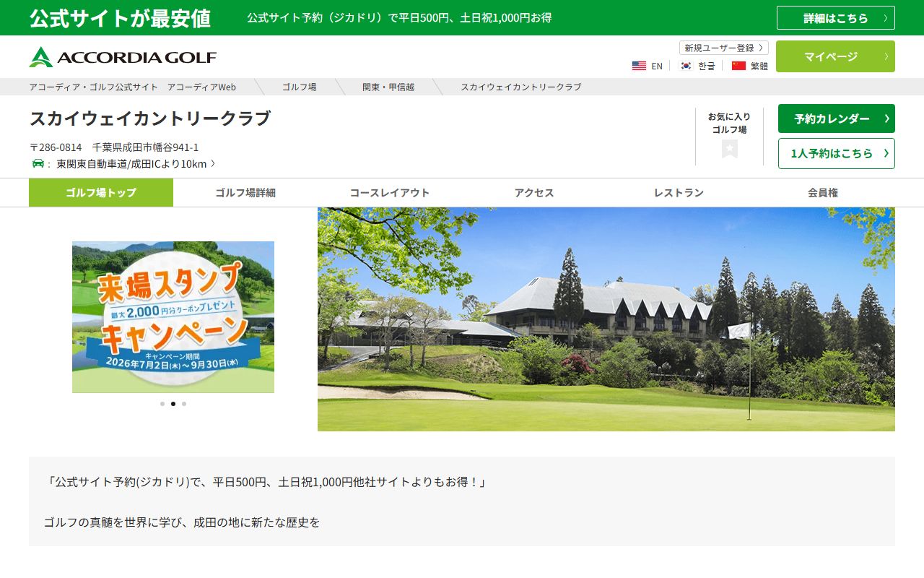Switch language to 繁體

pos(759,66)
